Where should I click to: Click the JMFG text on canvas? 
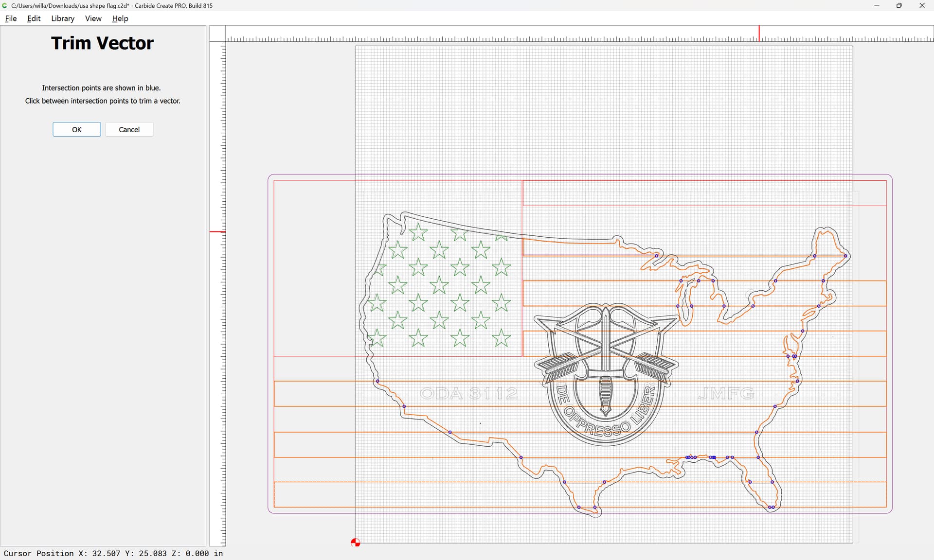click(725, 393)
